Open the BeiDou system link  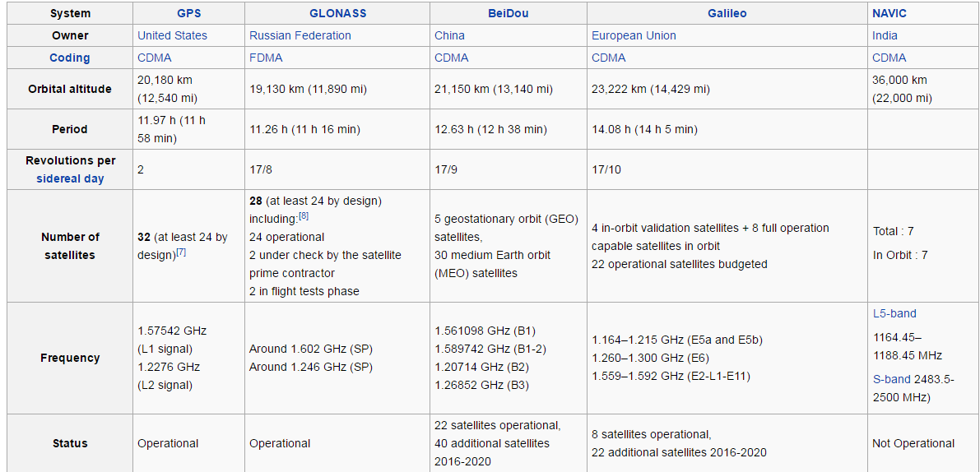tap(508, 13)
